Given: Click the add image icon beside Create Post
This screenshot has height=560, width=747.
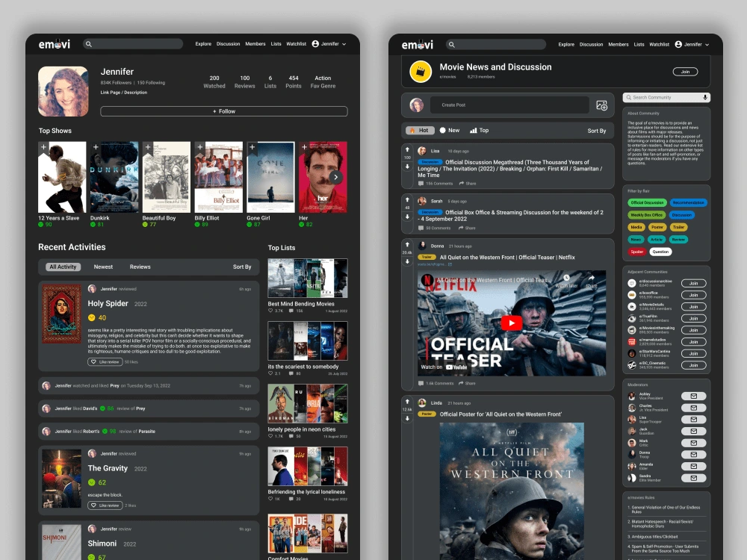Looking at the screenshot, I should pyautogui.click(x=601, y=105).
